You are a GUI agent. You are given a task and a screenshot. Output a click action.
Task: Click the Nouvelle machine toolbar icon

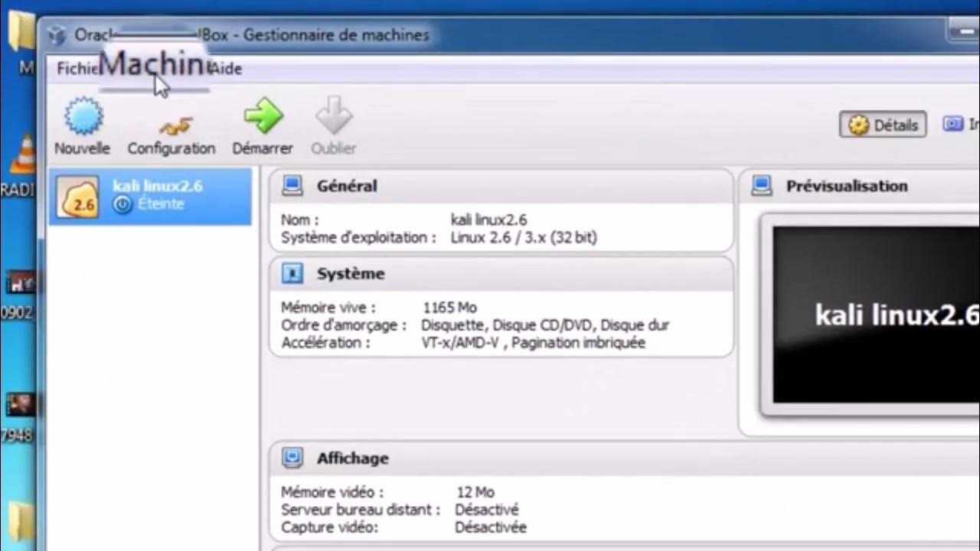coord(83,116)
